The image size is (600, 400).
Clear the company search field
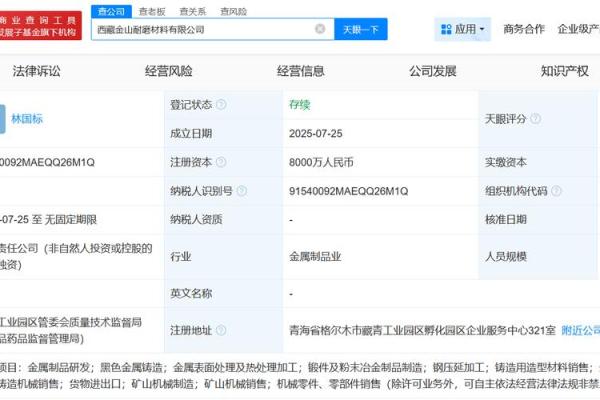(320, 29)
